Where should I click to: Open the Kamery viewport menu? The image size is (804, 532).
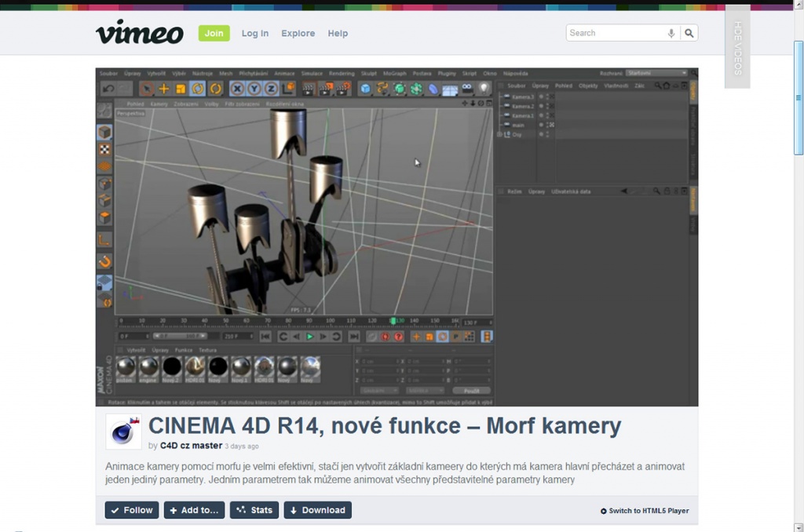[x=159, y=104]
